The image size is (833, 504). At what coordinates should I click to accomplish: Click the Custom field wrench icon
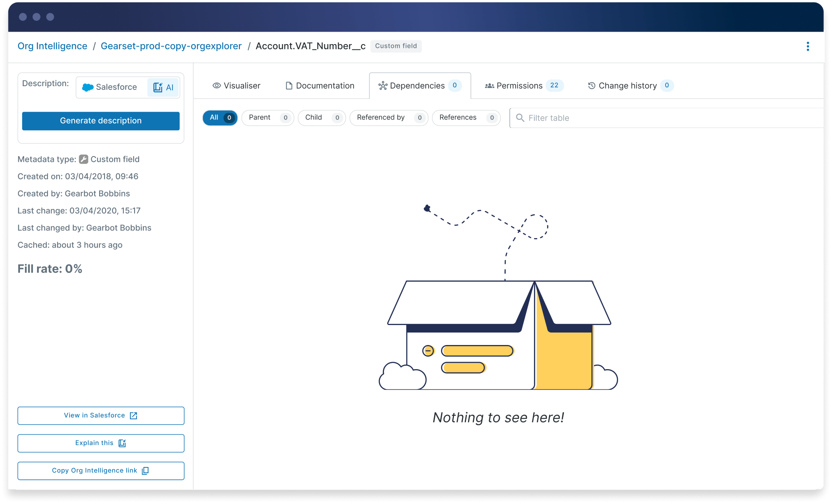pos(83,159)
